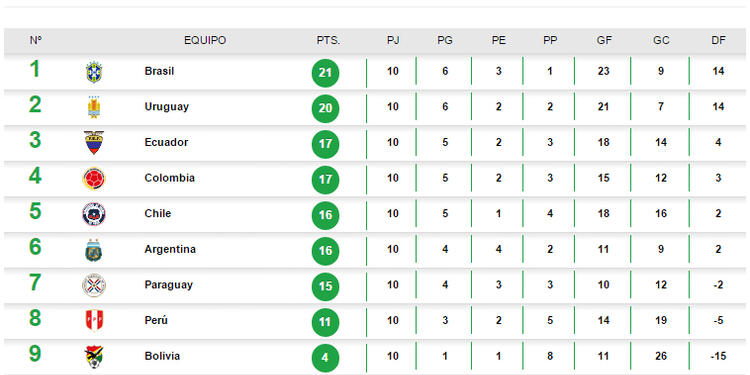
Task: Select the DF column header
Action: 718,41
